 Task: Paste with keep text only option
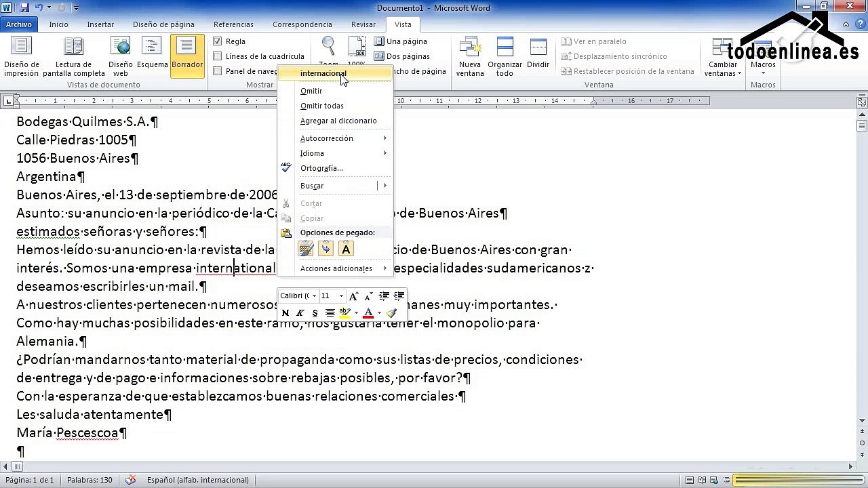346,249
